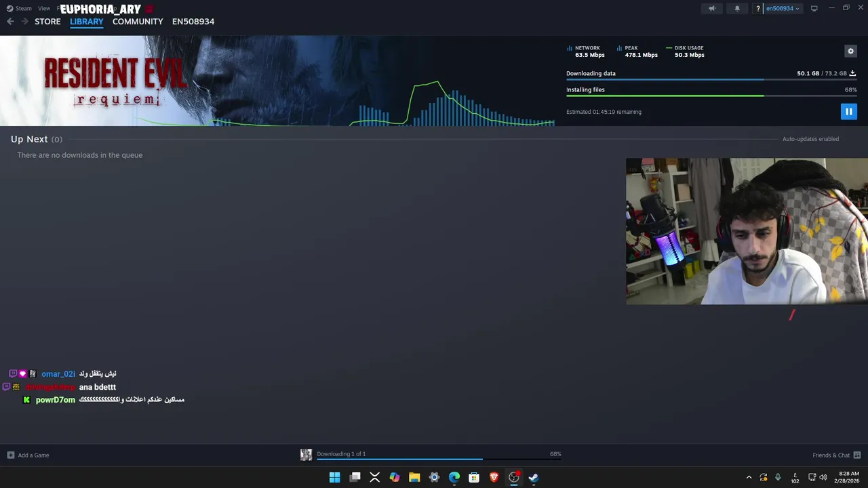
Task: Switch to Big Picture mode icon
Action: [814, 8]
